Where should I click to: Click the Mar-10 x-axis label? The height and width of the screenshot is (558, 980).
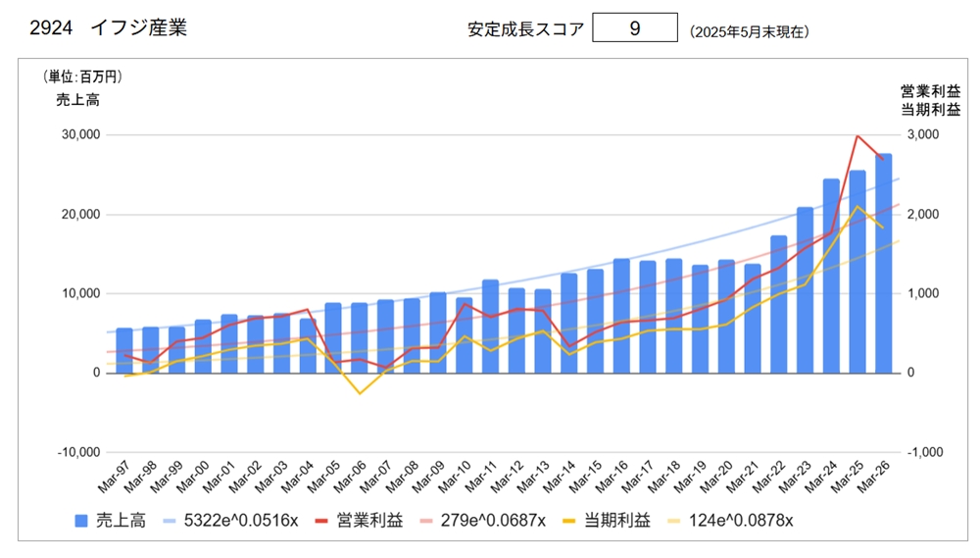[454, 477]
